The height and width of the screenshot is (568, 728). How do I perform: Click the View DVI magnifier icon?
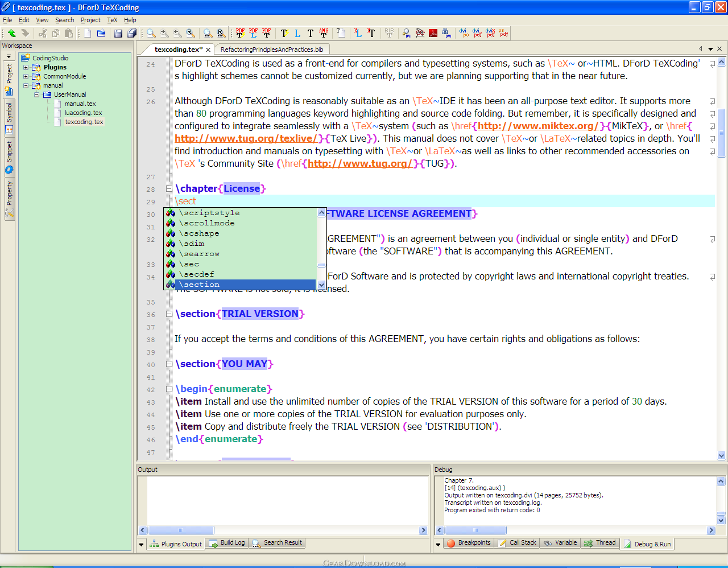(407, 33)
